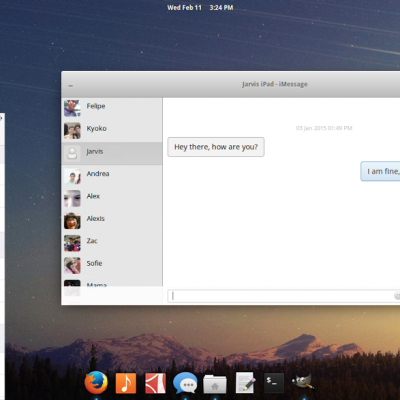The width and height of the screenshot is (400, 400).
Task: Open the red PDF reader dock icon
Action: coord(155,383)
